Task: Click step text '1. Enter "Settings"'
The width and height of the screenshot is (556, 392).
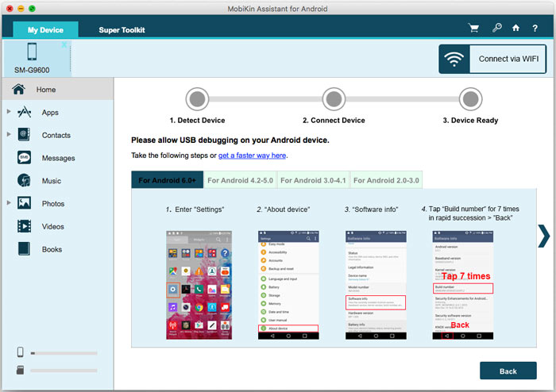Action: coord(195,209)
